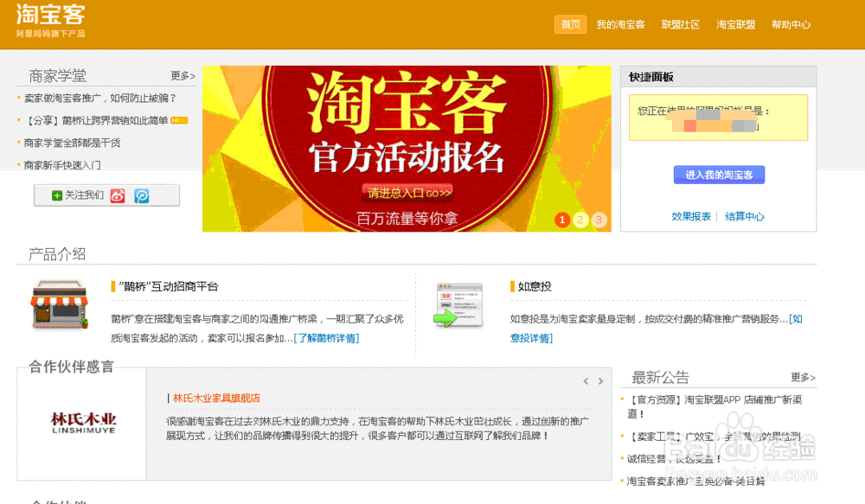The width and height of the screenshot is (865, 504).
Task: Open the 结算中心 link
Action: (x=745, y=217)
